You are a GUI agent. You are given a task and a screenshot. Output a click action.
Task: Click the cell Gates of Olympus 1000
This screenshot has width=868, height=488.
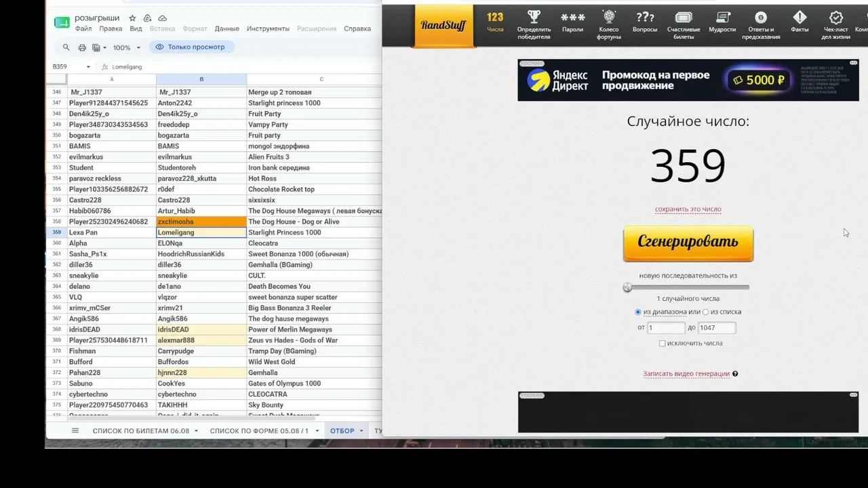coord(315,384)
